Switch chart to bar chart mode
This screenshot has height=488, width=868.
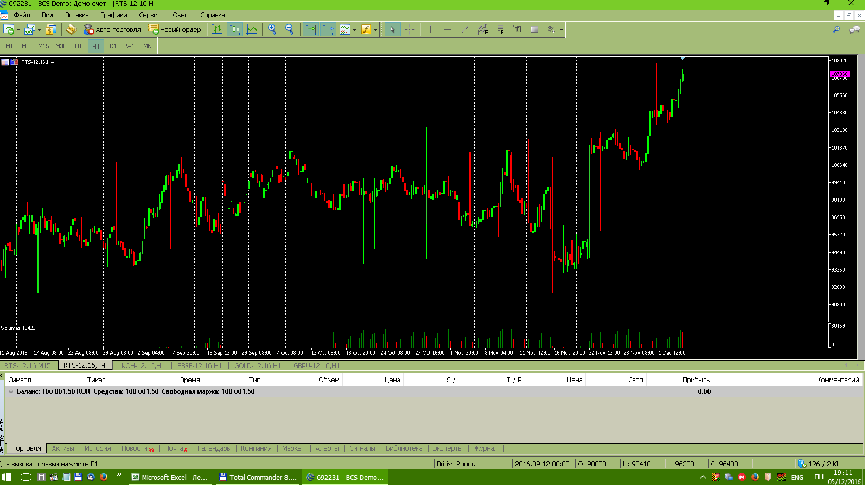(x=217, y=29)
